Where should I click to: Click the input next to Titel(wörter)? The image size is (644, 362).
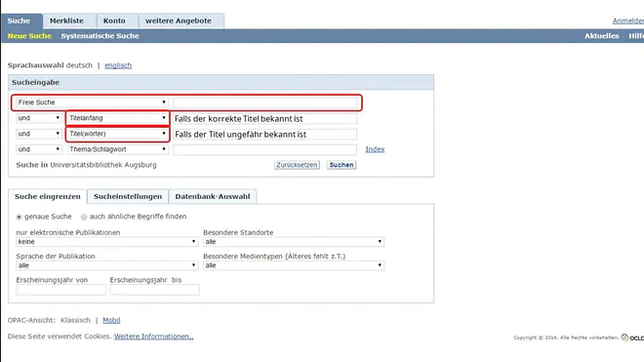click(264, 135)
